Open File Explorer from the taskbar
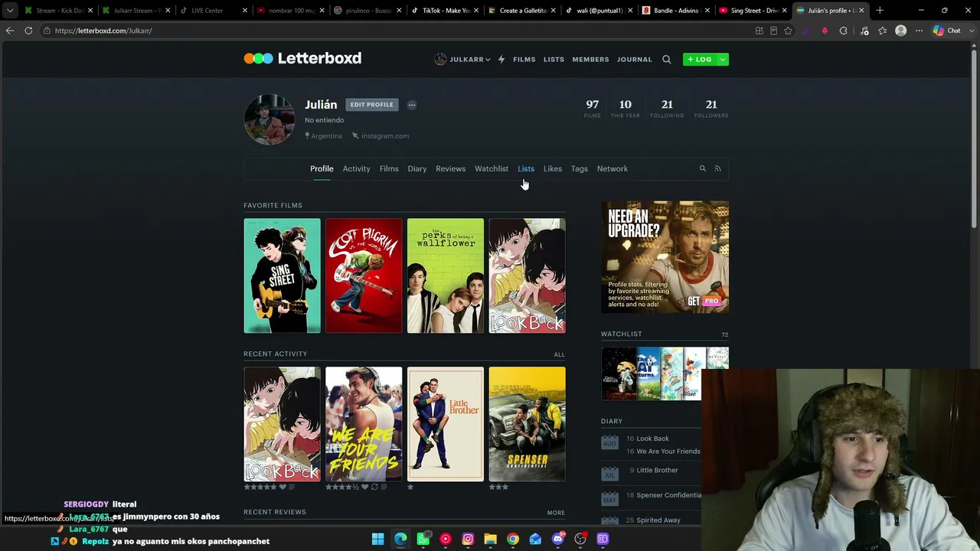This screenshot has width=980, height=551. 490,539
